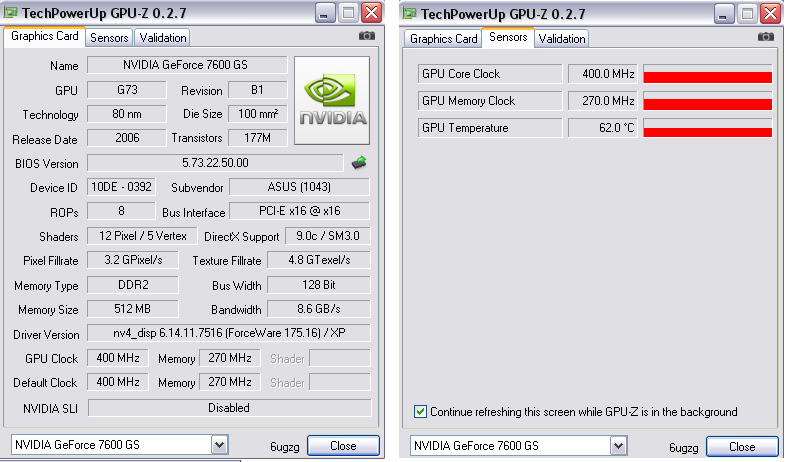Click the BIOS Version field 5.73.22.50.00
The height and width of the screenshot is (462, 800).
215,163
